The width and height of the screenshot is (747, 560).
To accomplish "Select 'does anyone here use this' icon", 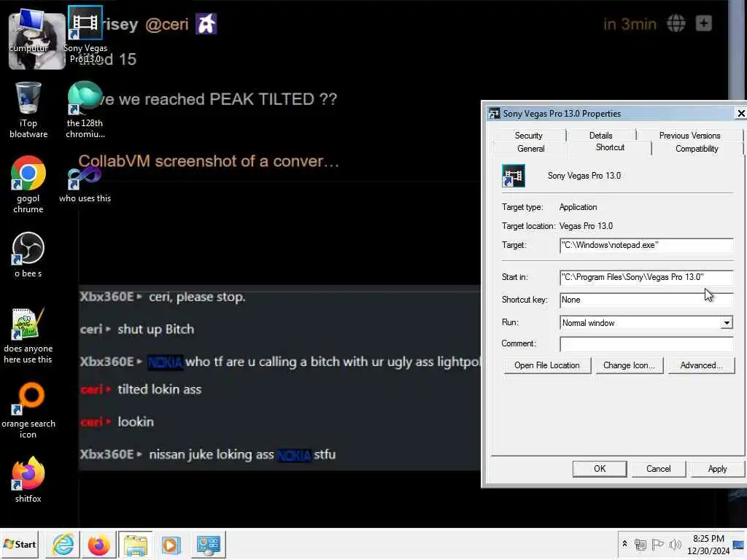I will click(x=28, y=335).
